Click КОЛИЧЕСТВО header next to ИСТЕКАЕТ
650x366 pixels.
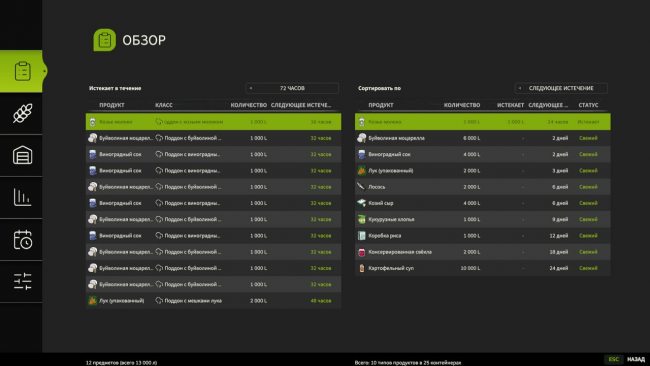click(462, 105)
